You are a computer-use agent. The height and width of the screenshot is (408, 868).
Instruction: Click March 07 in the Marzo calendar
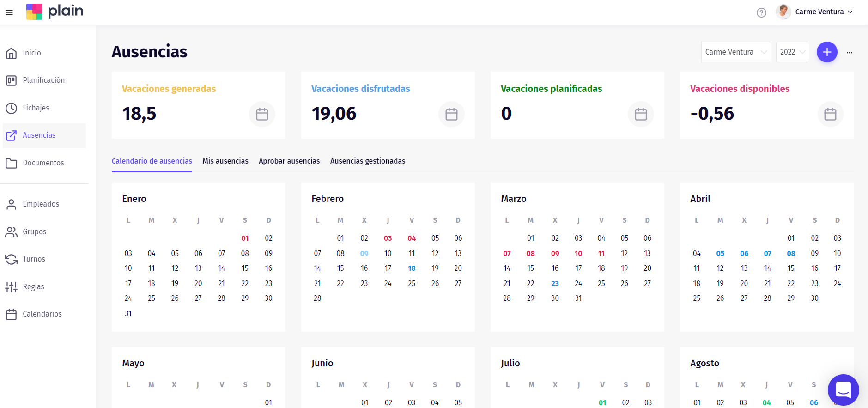click(x=507, y=254)
